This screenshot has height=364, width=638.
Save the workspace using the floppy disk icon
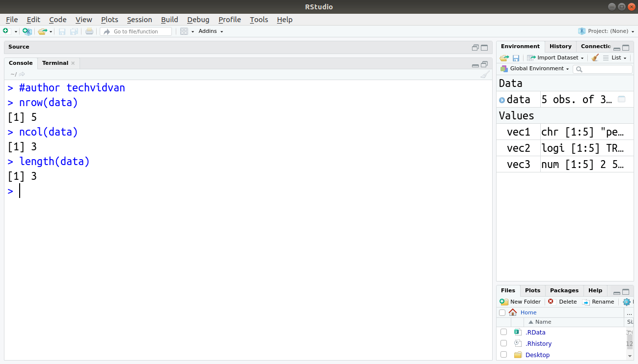[516, 57]
